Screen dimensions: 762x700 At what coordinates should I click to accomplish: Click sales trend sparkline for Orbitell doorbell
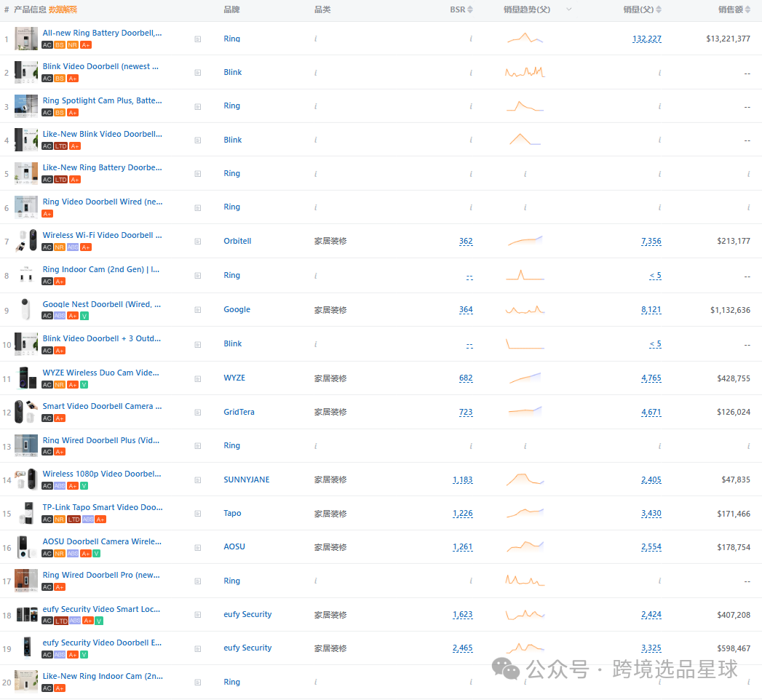[x=525, y=240]
